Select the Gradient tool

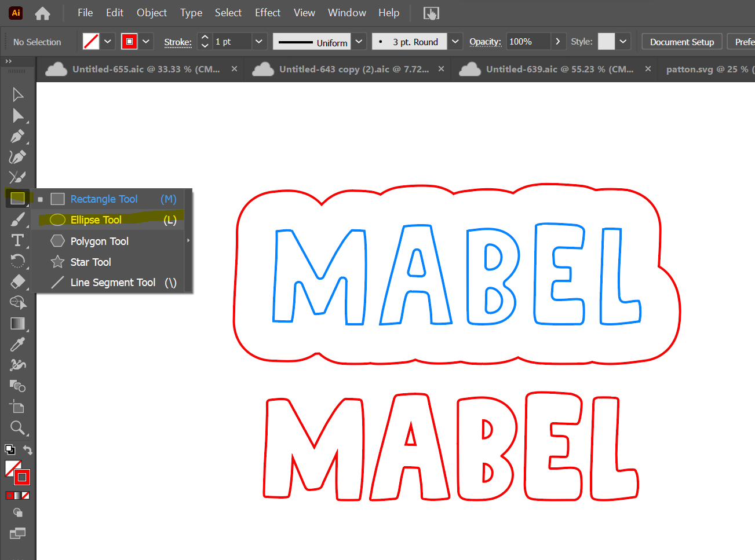(x=17, y=324)
